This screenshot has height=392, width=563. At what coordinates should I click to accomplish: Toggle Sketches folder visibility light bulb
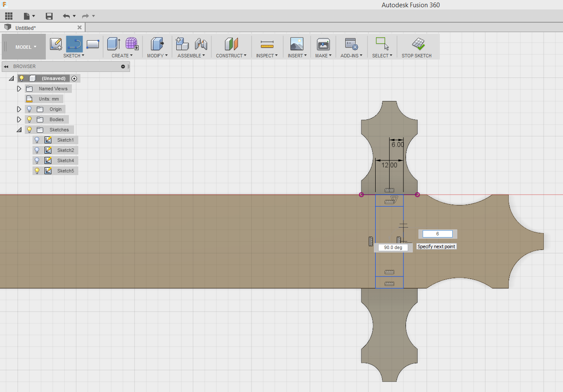(x=30, y=130)
